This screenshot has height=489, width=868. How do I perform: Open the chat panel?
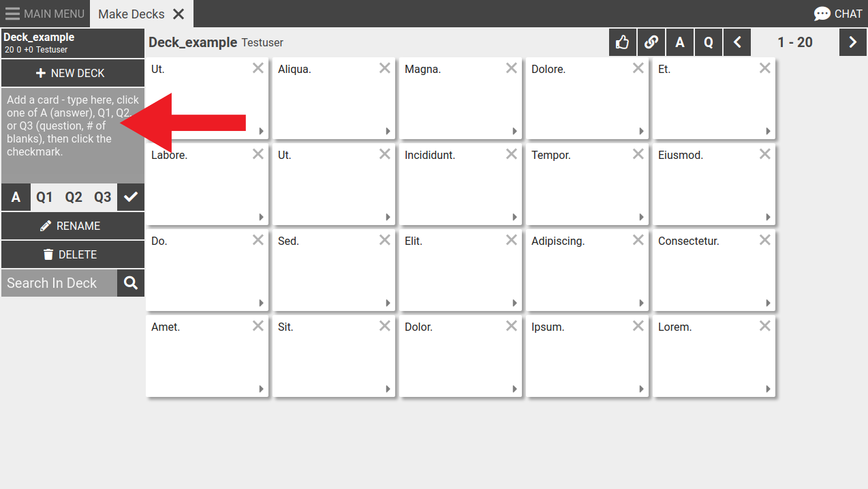point(838,14)
